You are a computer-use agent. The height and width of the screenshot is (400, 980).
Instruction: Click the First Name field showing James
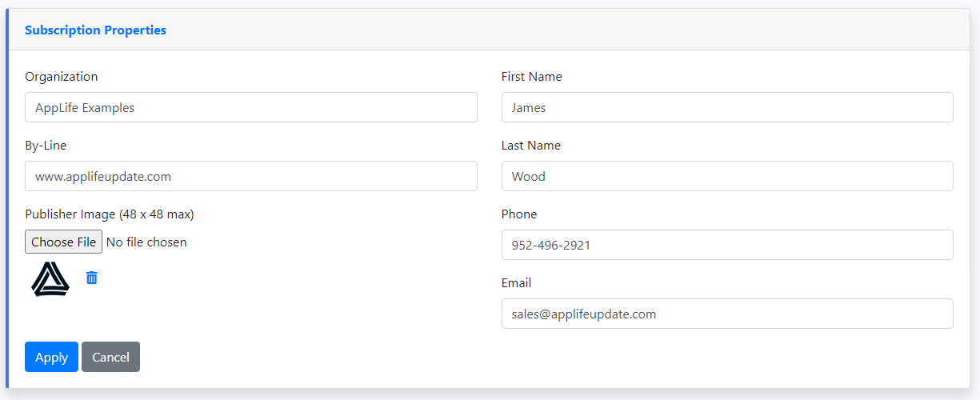pyautogui.click(x=727, y=107)
